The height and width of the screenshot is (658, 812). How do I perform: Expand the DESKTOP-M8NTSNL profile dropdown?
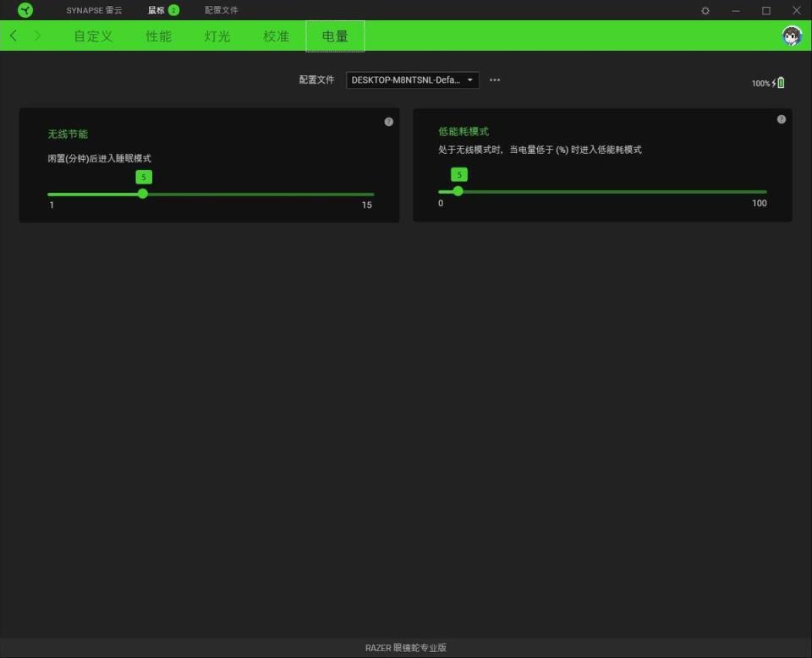[x=412, y=80]
